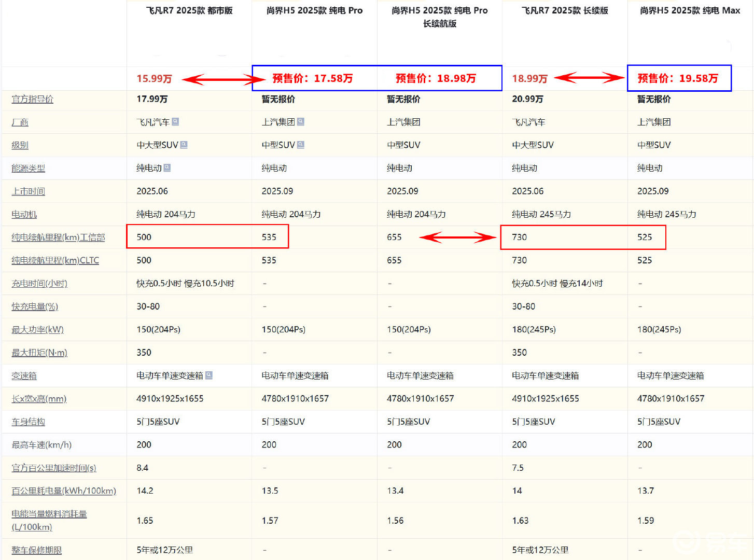Select the 尚界H5 2025款 纯电 Pro header
754x560 pixels.
coord(314,10)
